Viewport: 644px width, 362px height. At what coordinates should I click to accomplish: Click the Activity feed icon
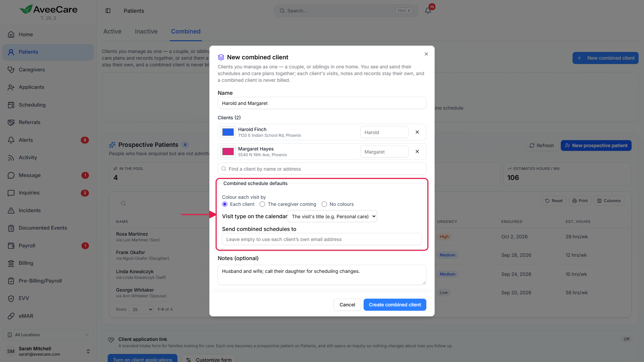pos(11,158)
